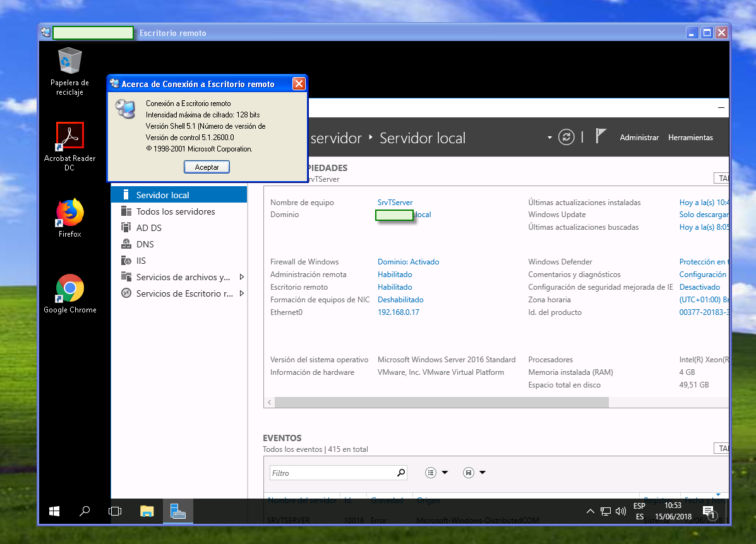The width and height of the screenshot is (756, 544).
Task: Click Deshabilitado NIC teaming link
Action: click(x=400, y=299)
